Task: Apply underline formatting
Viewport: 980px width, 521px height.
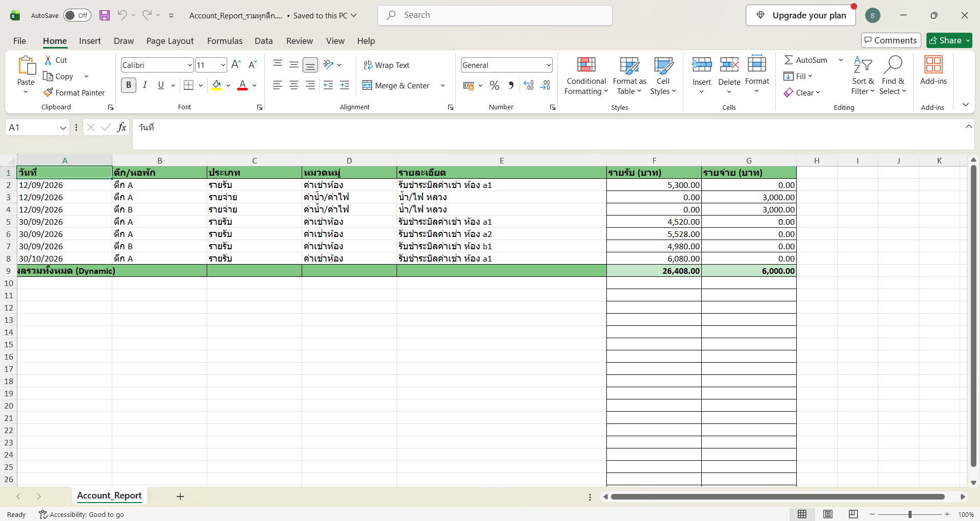Action: pos(161,85)
